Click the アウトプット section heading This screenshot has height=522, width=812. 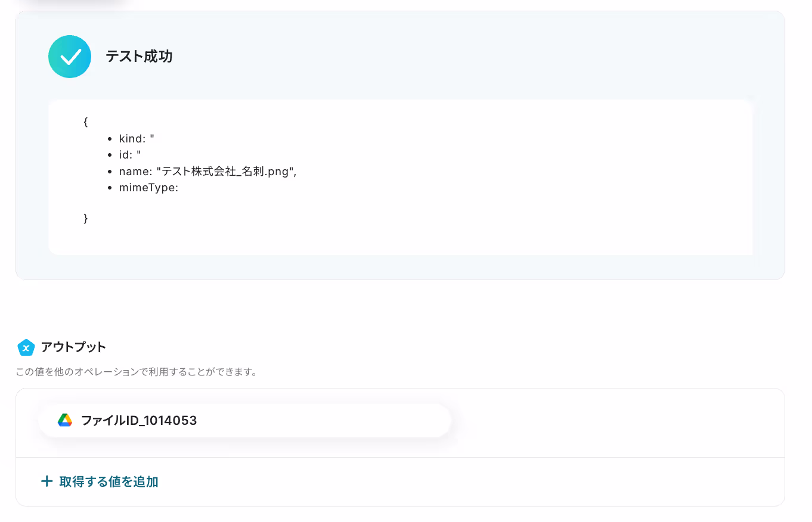[x=73, y=347]
